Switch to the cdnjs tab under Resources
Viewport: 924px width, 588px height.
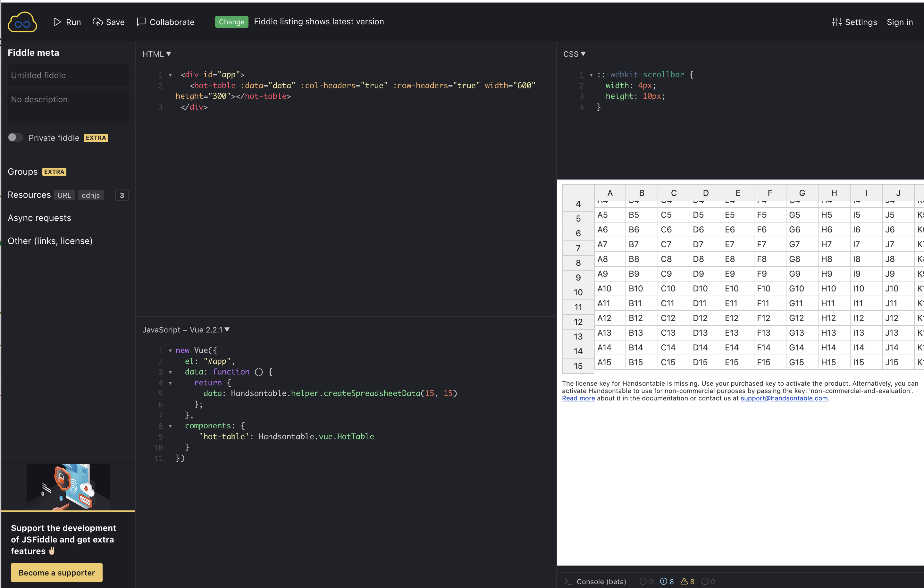(90, 195)
